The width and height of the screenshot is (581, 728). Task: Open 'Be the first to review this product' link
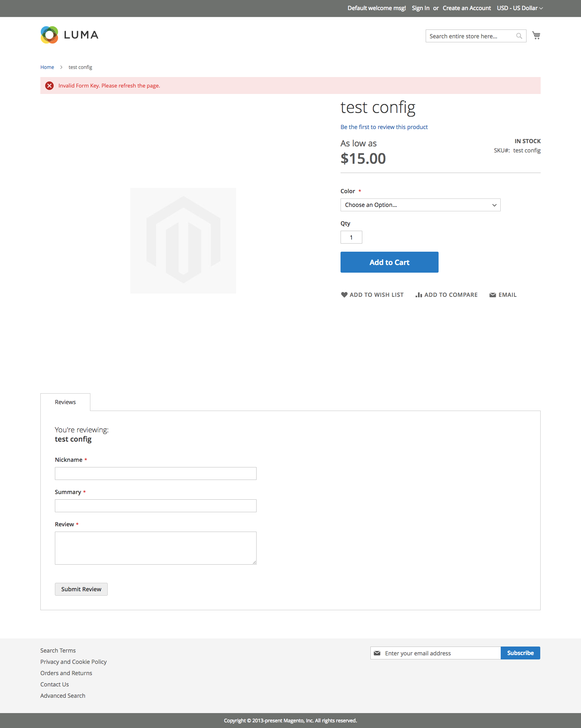[384, 127]
